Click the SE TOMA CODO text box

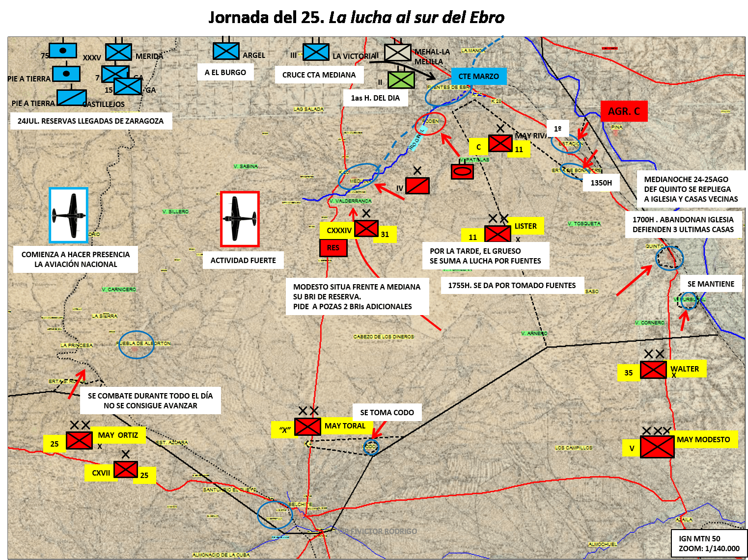point(387,412)
